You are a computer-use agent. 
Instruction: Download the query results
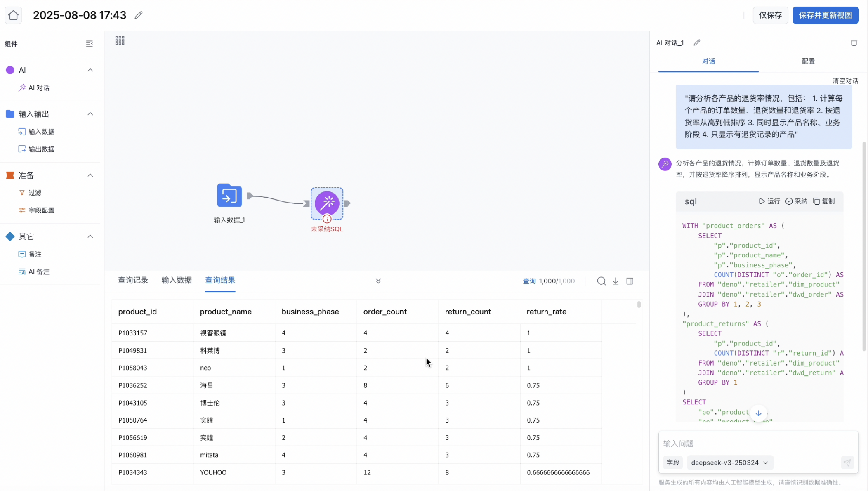pyautogui.click(x=616, y=281)
